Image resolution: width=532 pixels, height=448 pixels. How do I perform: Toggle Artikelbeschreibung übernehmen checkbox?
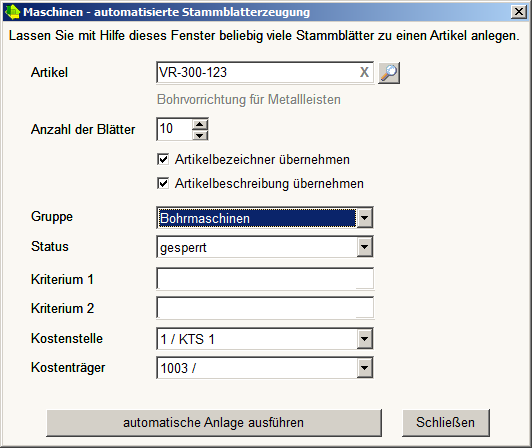point(163,183)
